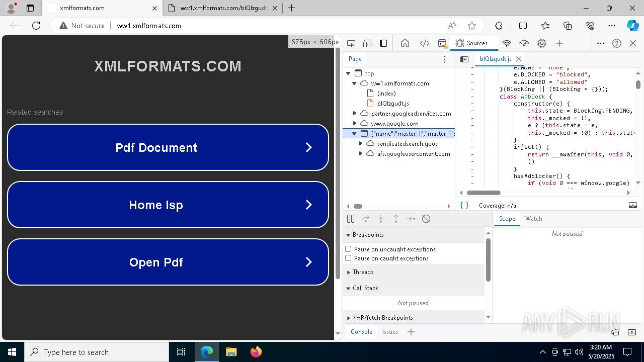644x362 pixels.
Task: Click the debugger sidebar vertical scrollbar
Action: click(x=488, y=260)
